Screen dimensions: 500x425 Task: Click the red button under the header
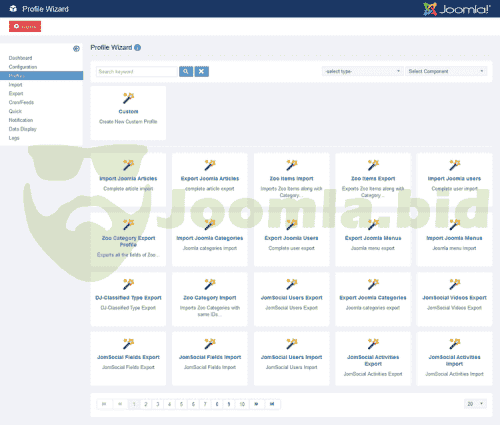pos(25,26)
